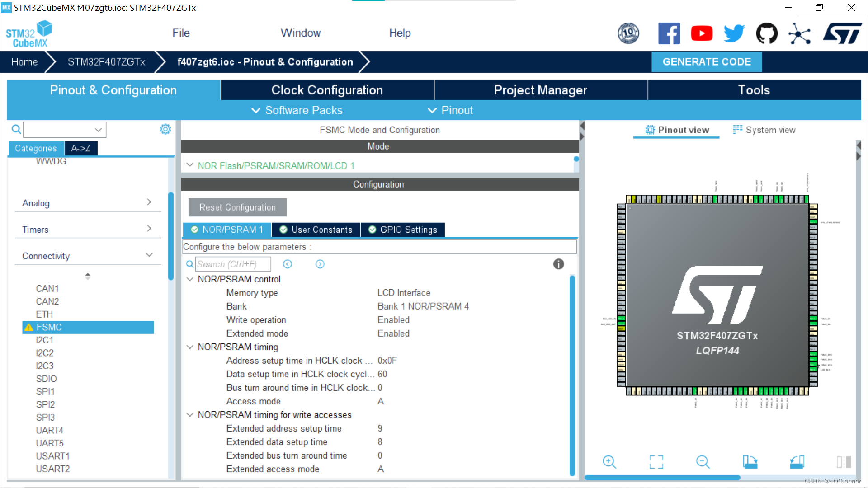
Task: Collapse the NOR/PSRAM timing section
Action: tap(190, 347)
